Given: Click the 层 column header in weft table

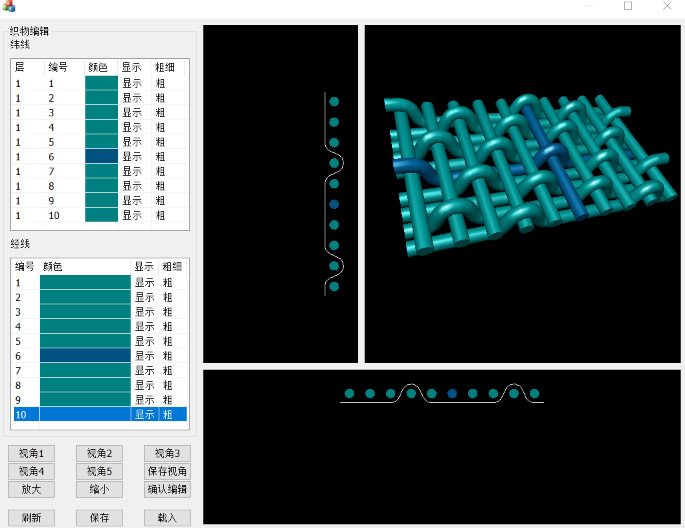Looking at the screenshot, I should pyautogui.click(x=20, y=67).
